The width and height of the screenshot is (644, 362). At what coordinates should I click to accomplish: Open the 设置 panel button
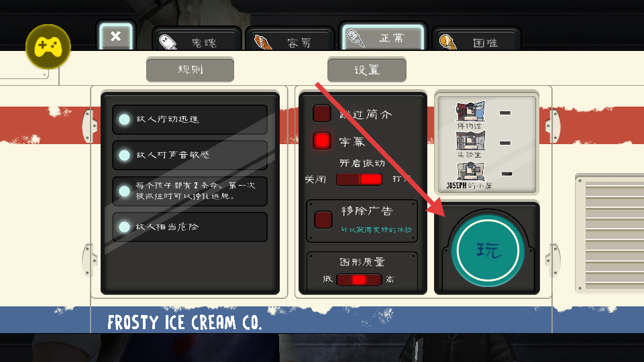click(367, 70)
